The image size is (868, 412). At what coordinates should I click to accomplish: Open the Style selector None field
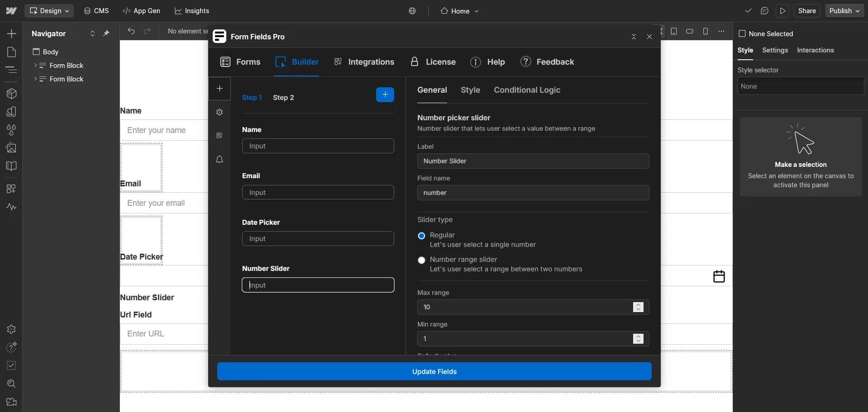point(801,86)
